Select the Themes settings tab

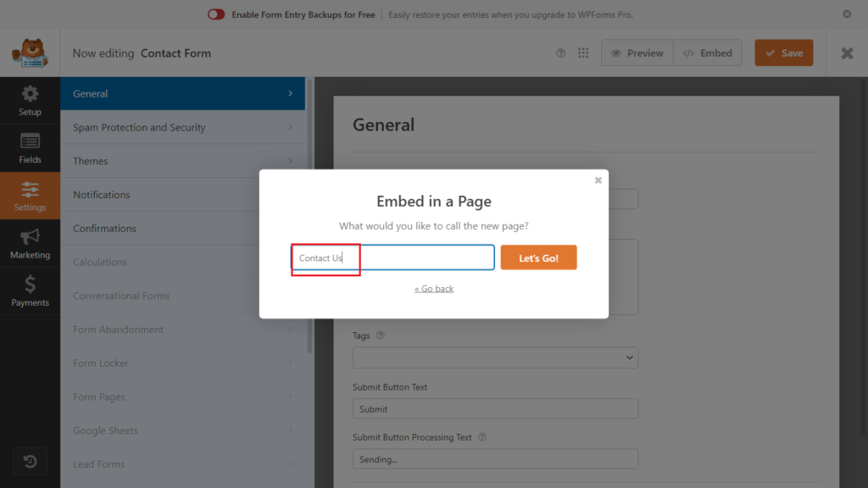tap(182, 161)
